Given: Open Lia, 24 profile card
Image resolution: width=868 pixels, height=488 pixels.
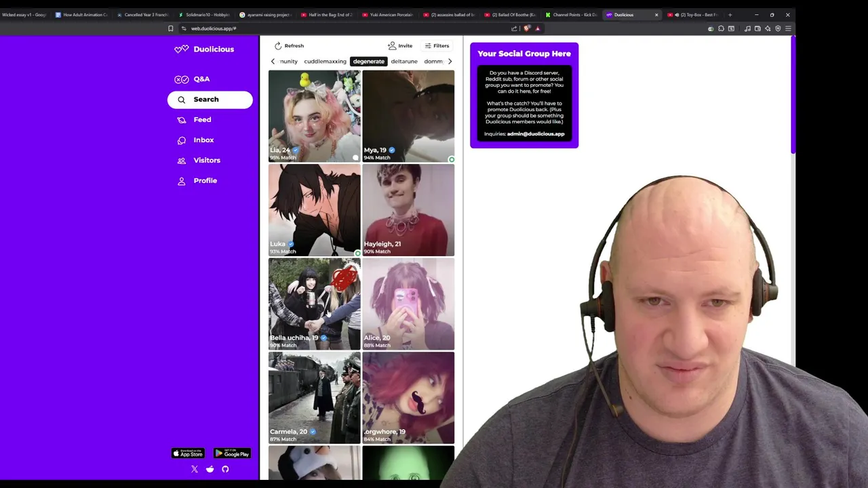Looking at the screenshot, I should pos(315,116).
